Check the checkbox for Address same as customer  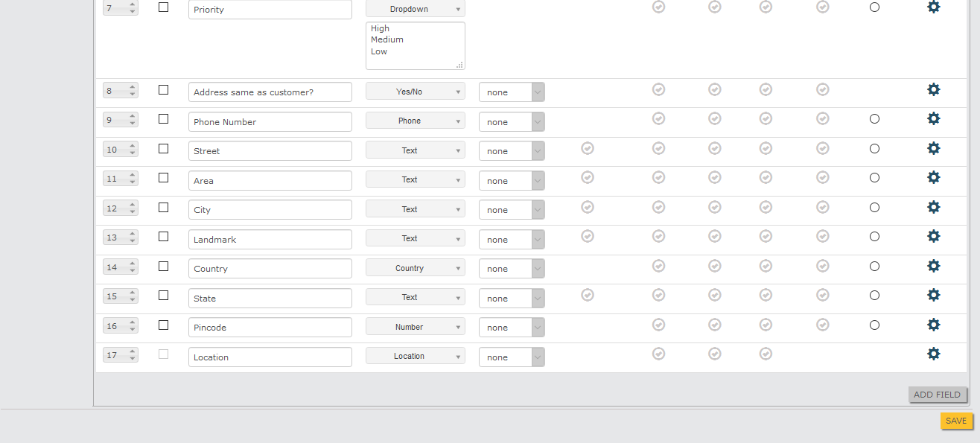(x=164, y=90)
